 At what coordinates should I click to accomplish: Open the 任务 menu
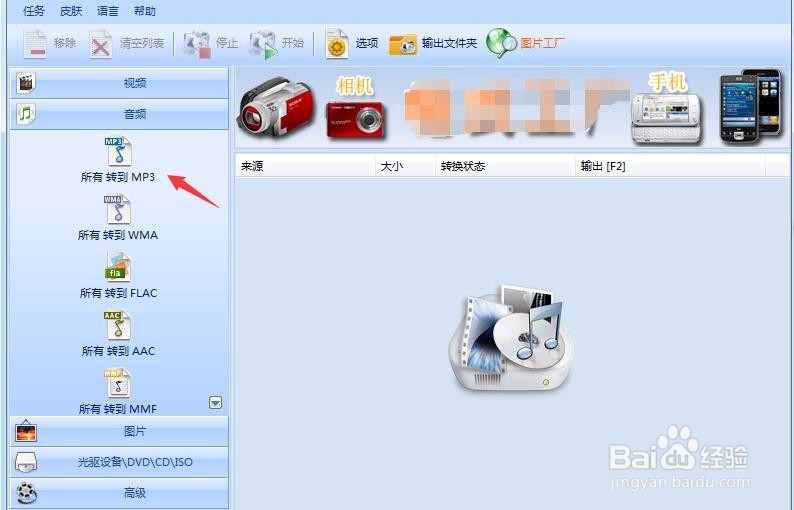[x=34, y=11]
